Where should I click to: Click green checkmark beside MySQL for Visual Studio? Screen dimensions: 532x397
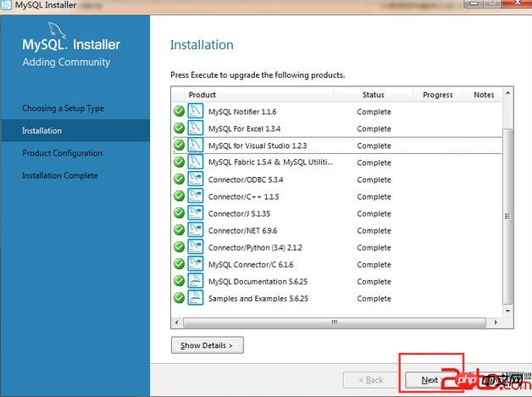[x=179, y=145]
